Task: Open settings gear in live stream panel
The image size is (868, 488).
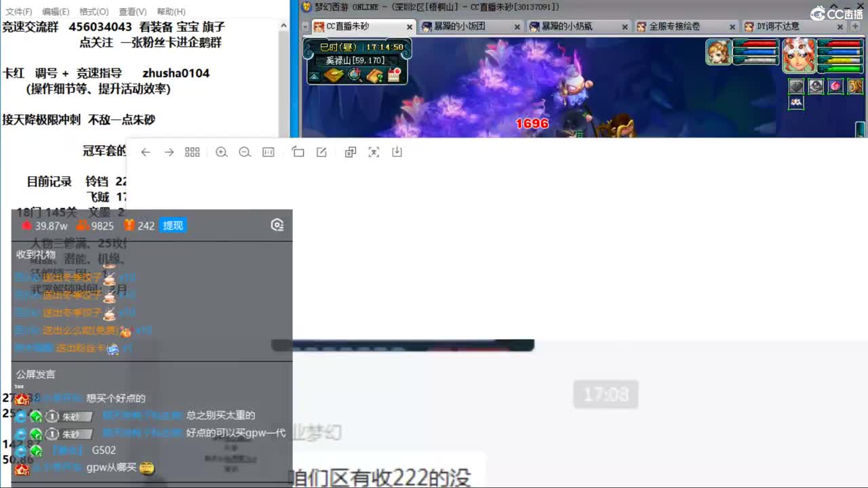Action: [x=277, y=226]
